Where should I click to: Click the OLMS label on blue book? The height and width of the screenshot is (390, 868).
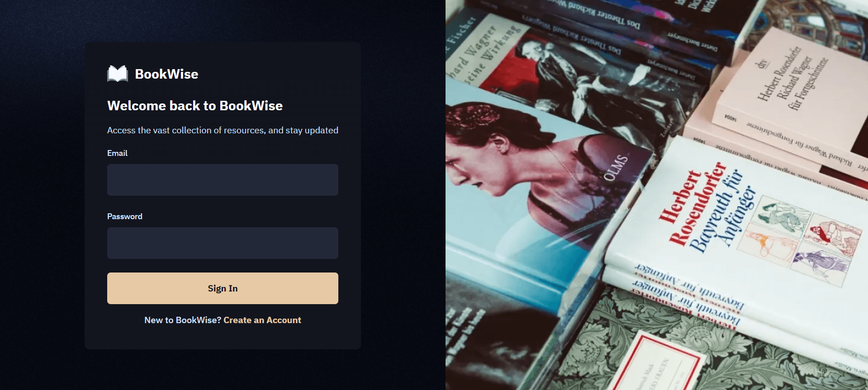tap(616, 168)
